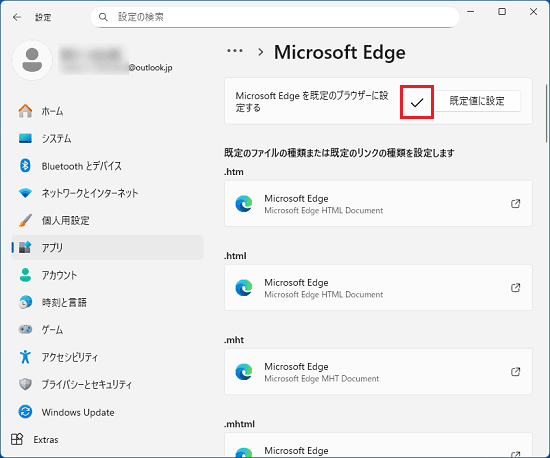This screenshot has width=550, height=458.
Task: Open external link icon for .htm
Action: click(x=515, y=203)
